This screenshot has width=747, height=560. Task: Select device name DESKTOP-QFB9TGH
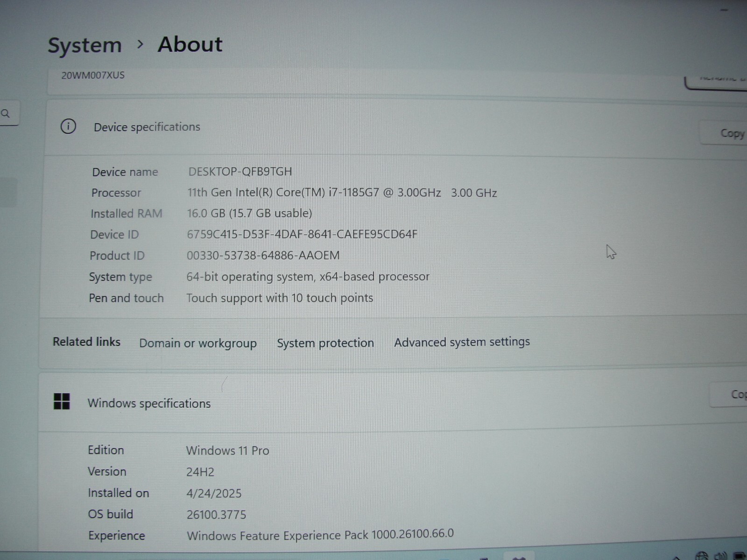click(240, 171)
